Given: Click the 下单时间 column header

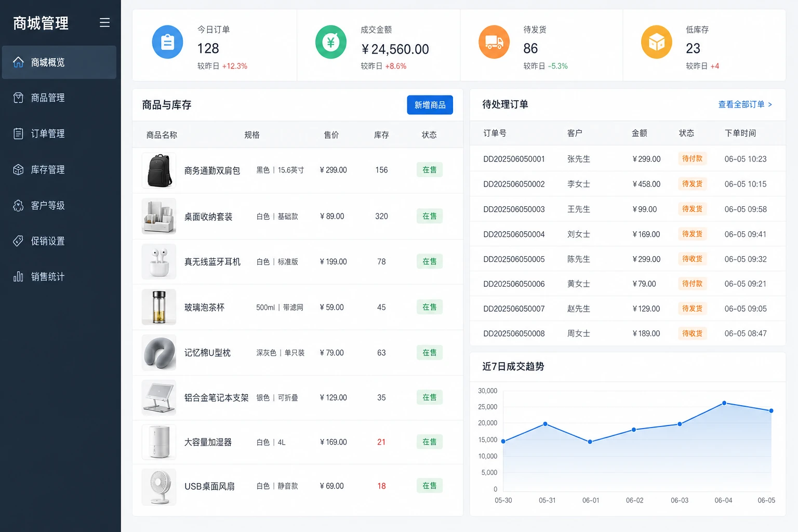Looking at the screenshot, I should point(740,133).
